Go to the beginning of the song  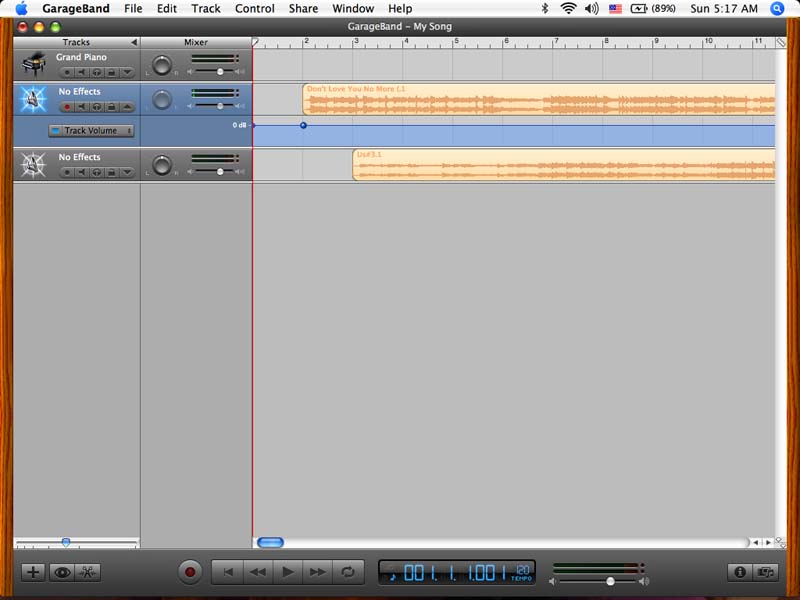[228, 572]
